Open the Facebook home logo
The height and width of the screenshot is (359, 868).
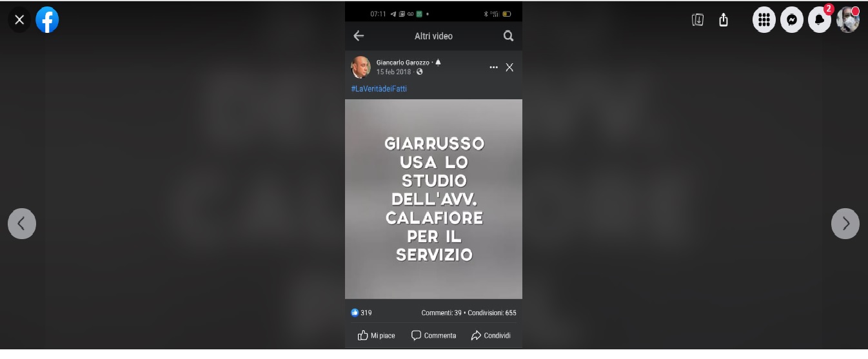coord(47,20)
